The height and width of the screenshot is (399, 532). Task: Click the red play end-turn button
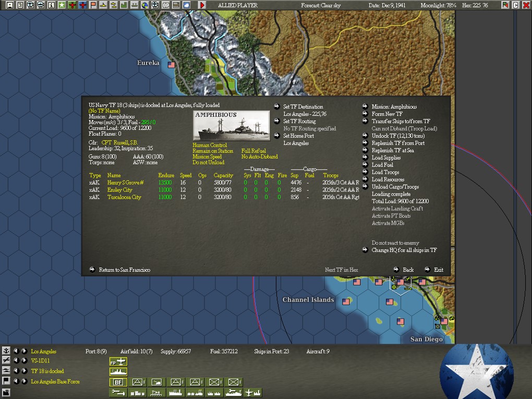coord(202,5)
